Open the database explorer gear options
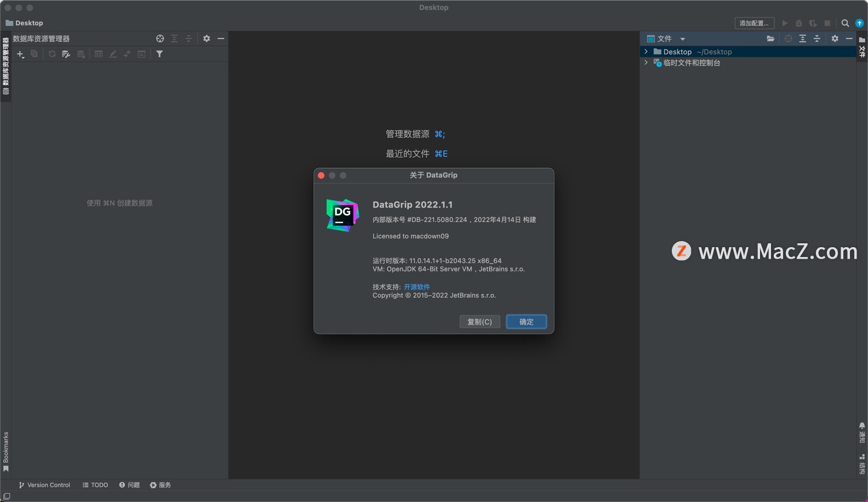868x502 pixels. click(x=207, y=38)
